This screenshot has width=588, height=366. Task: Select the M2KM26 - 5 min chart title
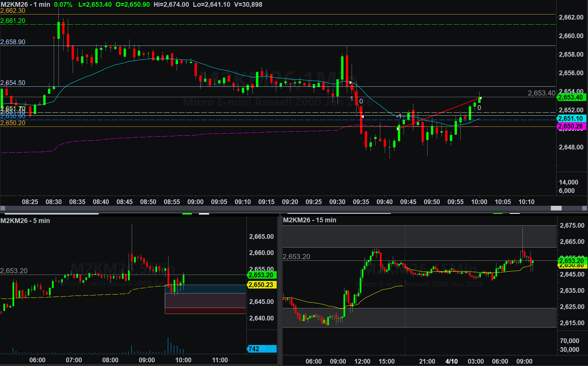pyautogui.click(x=25, y=221)
